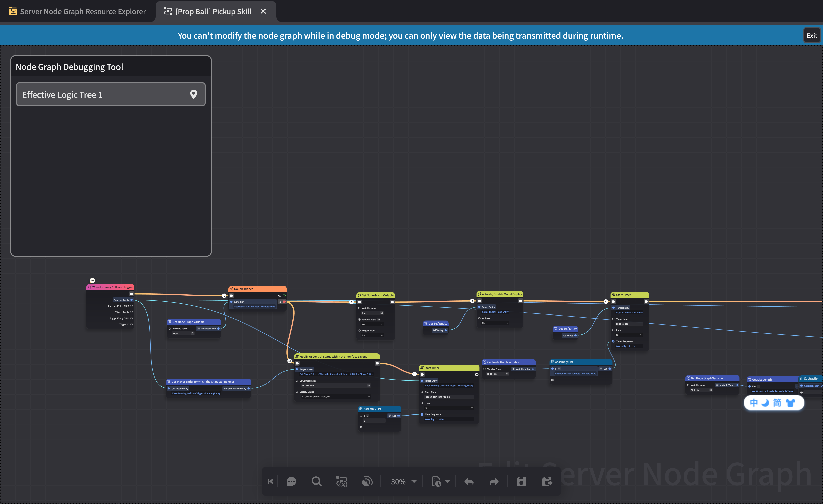This screenshot has height=504, width=823.
Task: Open Loop dropdown in the Hide Model Start Timer
Action: (x=629, y=335)
